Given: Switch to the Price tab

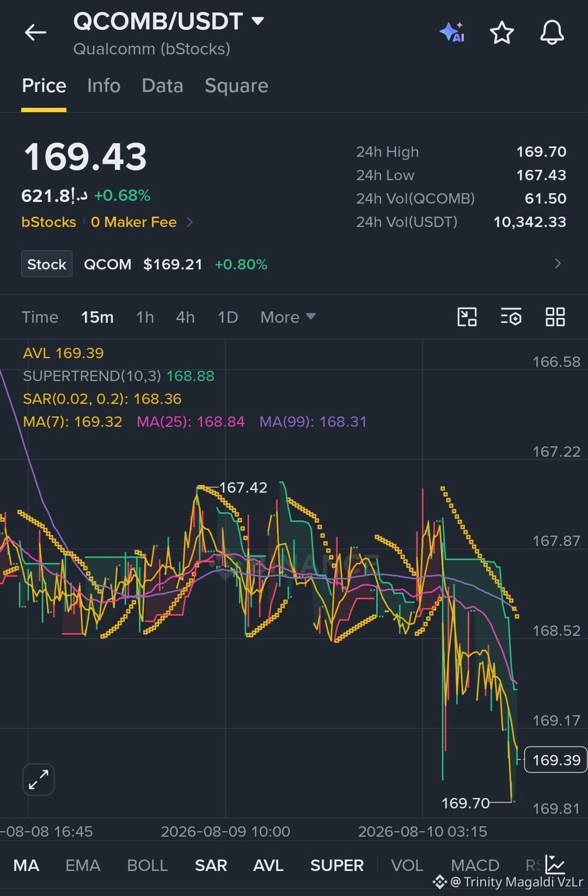Looking at the screenshot, I should [x=44, y=86].
